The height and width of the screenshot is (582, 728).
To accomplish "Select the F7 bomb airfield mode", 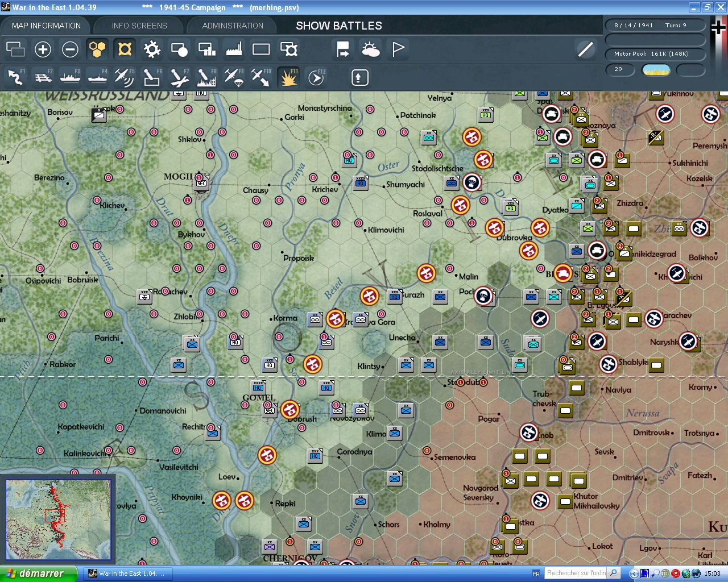I will [x=179, y=77].
